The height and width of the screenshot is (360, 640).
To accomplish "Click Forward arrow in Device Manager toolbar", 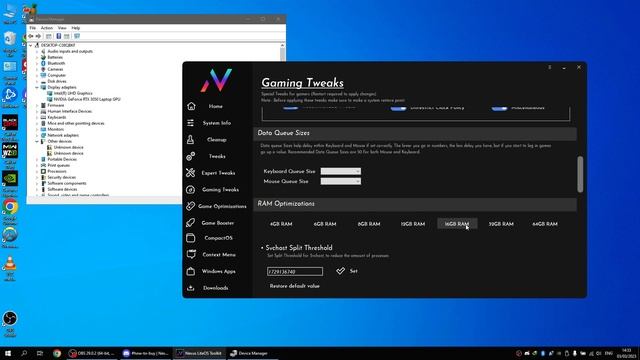I will click(x=38, y=36).
